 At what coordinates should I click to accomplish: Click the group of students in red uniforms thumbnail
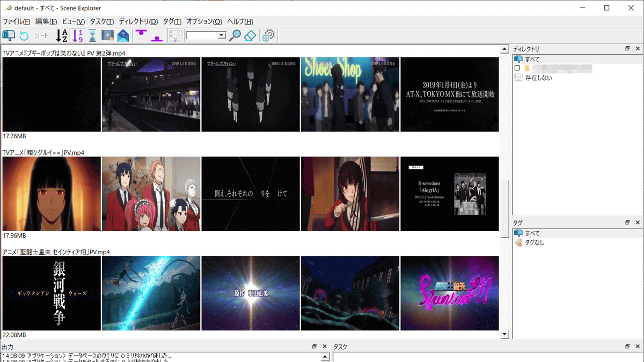pos(151,194)
